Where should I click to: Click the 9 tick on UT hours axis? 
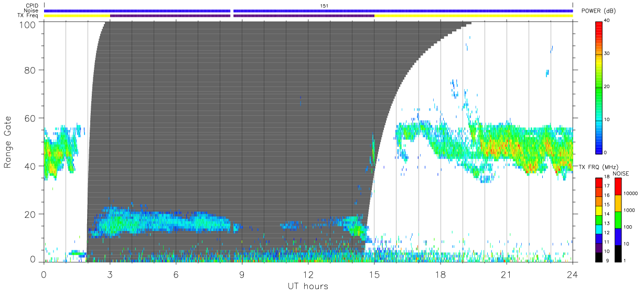242,274
